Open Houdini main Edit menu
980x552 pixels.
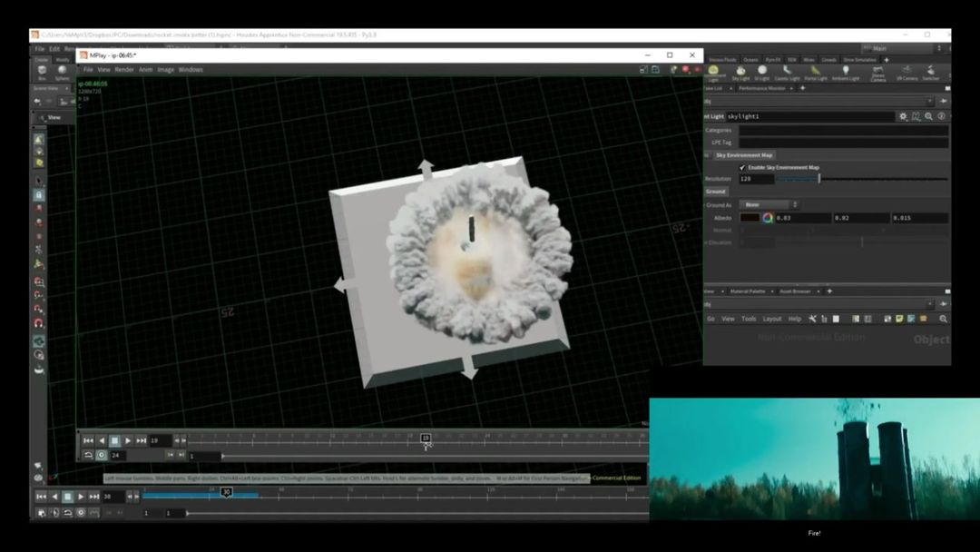[54, 49]
